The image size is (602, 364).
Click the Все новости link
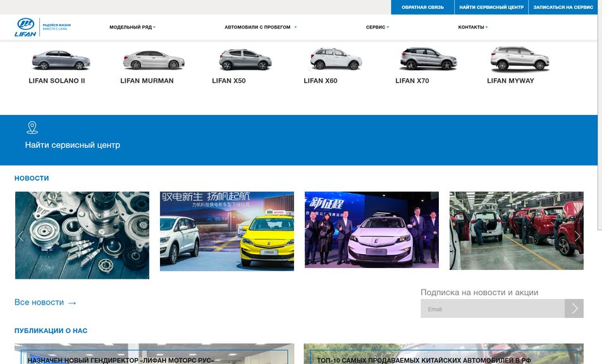[x=45, y=302]
